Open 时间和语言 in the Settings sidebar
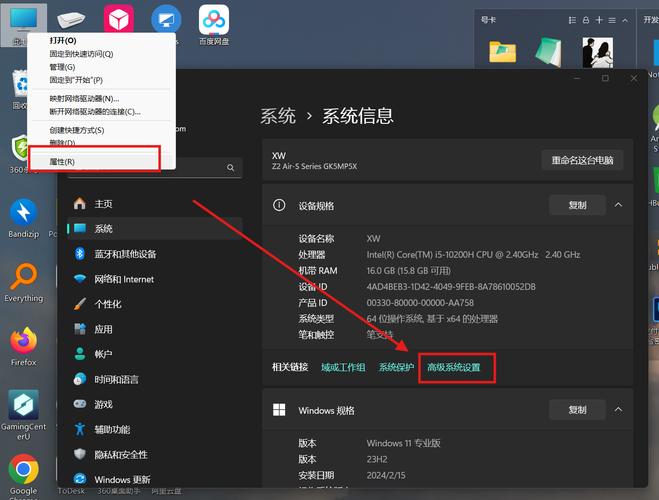This screenshot has width=659, height=500. click(x=155, y=379)
